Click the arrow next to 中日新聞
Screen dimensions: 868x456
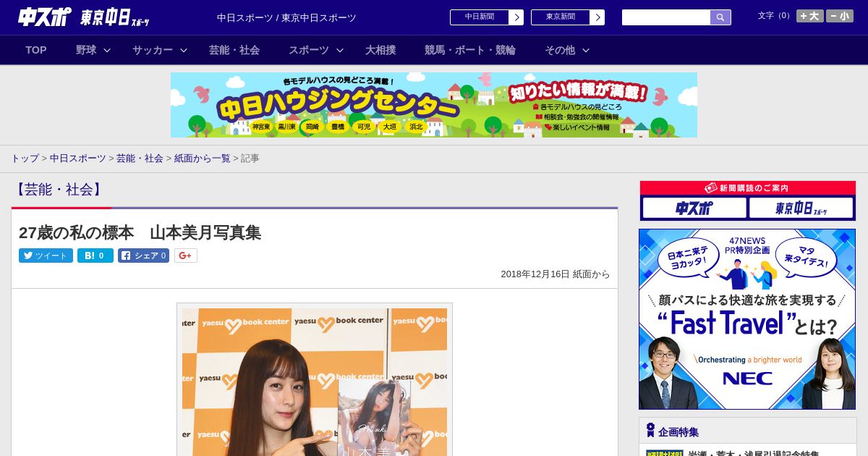click(x=516, y=17)
